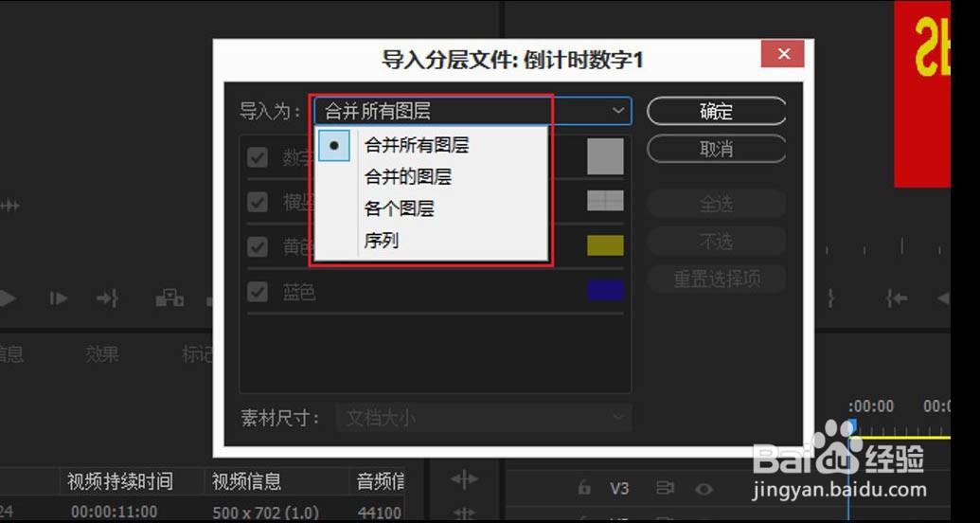This screenshot has width=980, height=523.
Task: Click the Play button in the monitor
Action: pos(7,298)
